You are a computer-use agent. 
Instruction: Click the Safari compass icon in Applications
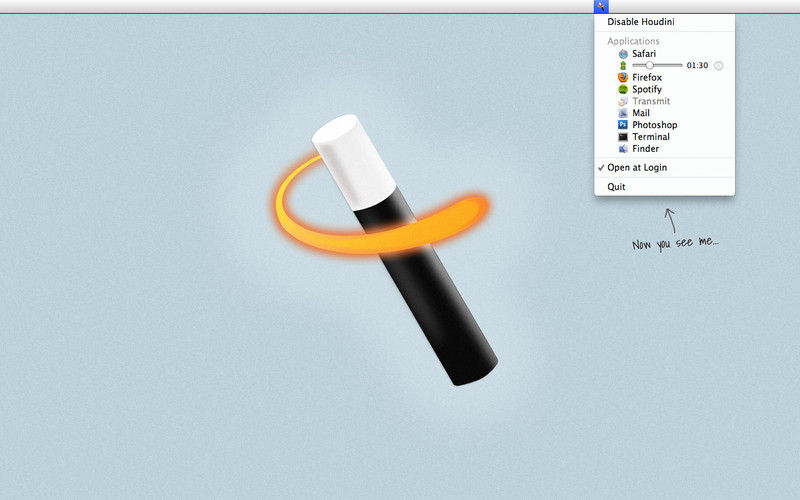[623, 54]
